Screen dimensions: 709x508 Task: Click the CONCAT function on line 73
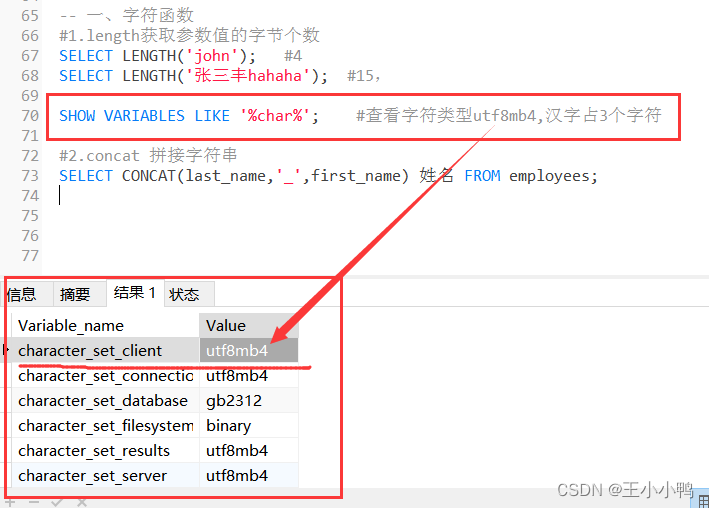[x=148, y=176]
